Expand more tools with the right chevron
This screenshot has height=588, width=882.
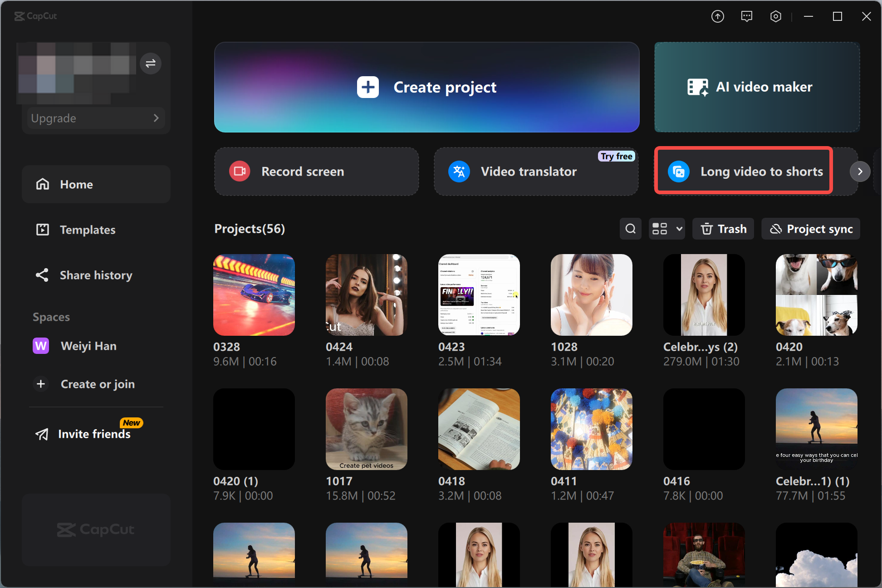860,171
